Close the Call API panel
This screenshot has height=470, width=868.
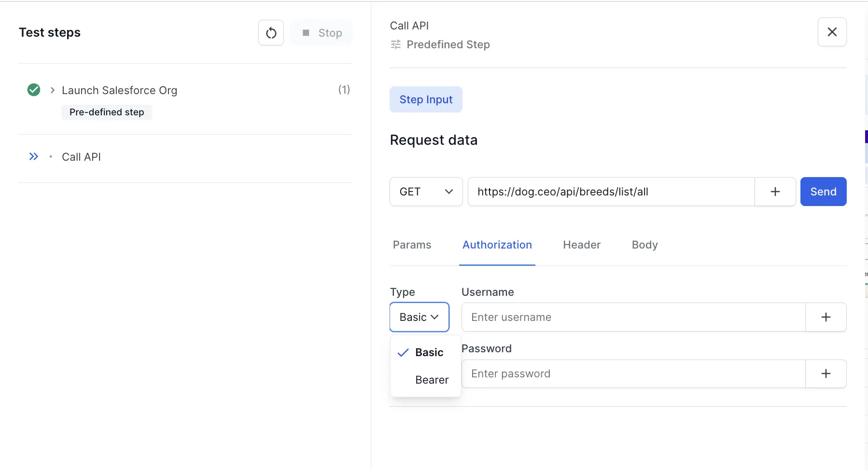[831, 32]
